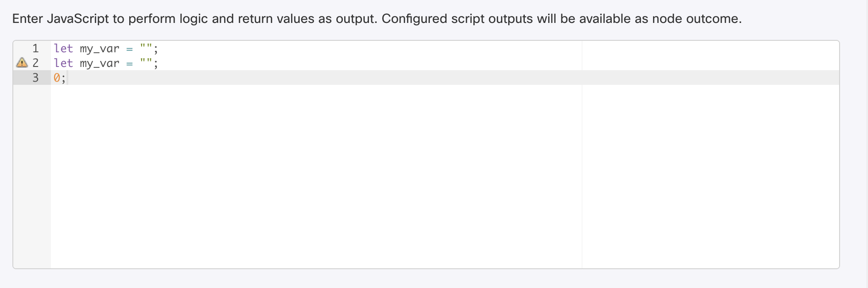
Task: Click the semicolon after 0 on line 3
Action: (x=63, y=79)
